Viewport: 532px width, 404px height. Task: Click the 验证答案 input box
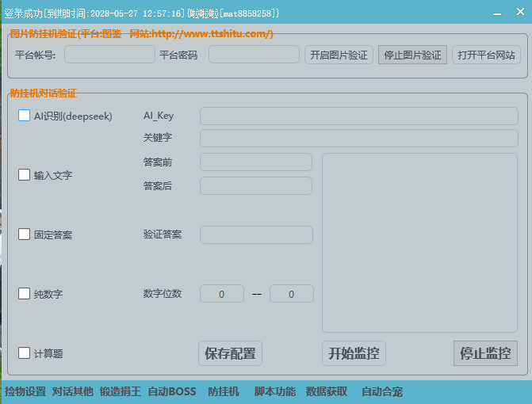256,234
